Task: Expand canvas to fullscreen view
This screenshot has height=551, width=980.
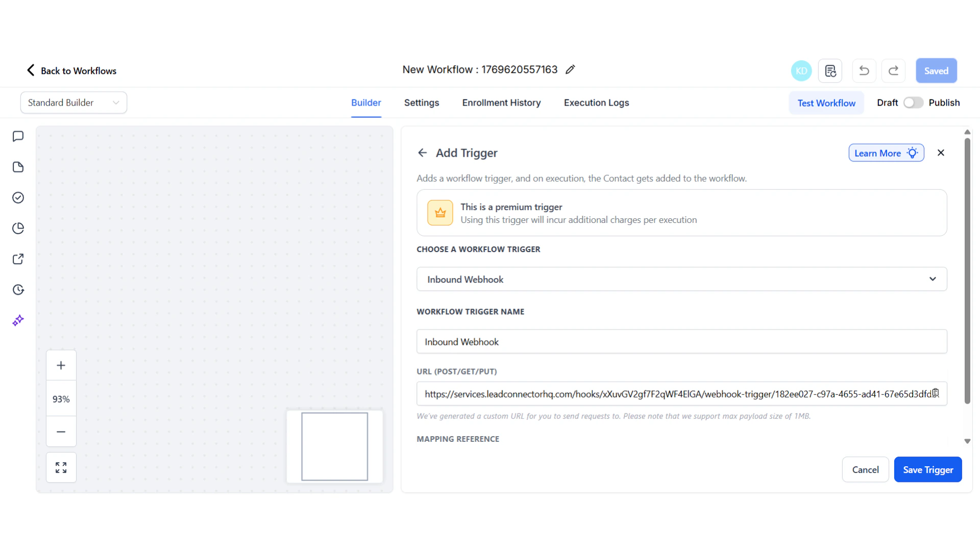Action: coord(61,467)
